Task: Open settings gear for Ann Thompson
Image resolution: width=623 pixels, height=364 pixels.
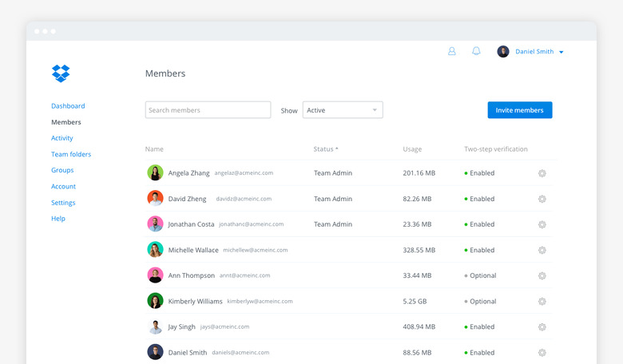Action: 542,275
